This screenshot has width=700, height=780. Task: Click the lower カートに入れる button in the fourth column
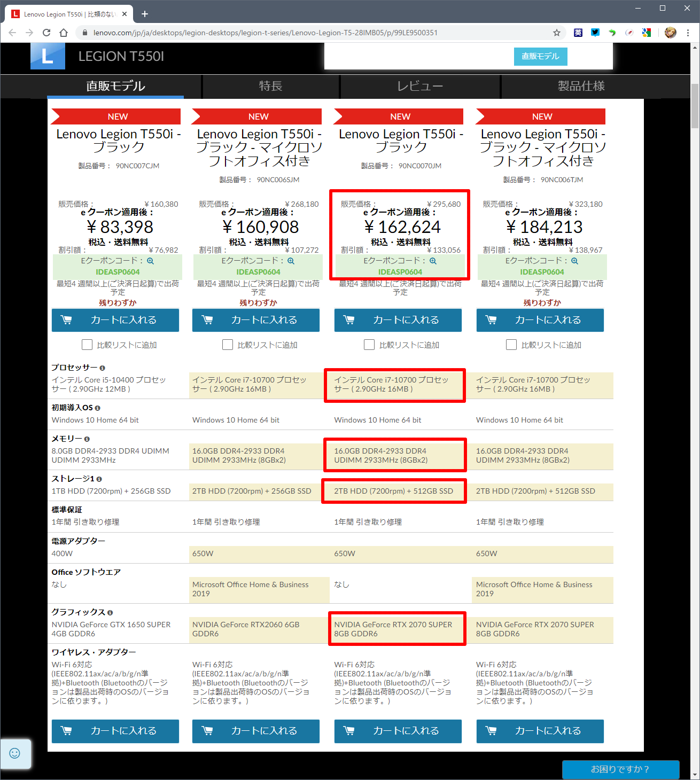[540, 731]
